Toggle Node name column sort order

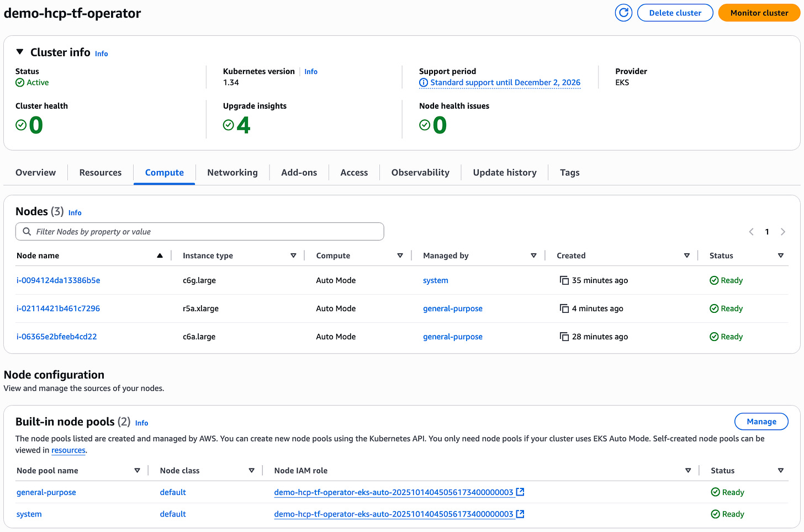pyautogui.click(x=160, y=255)
